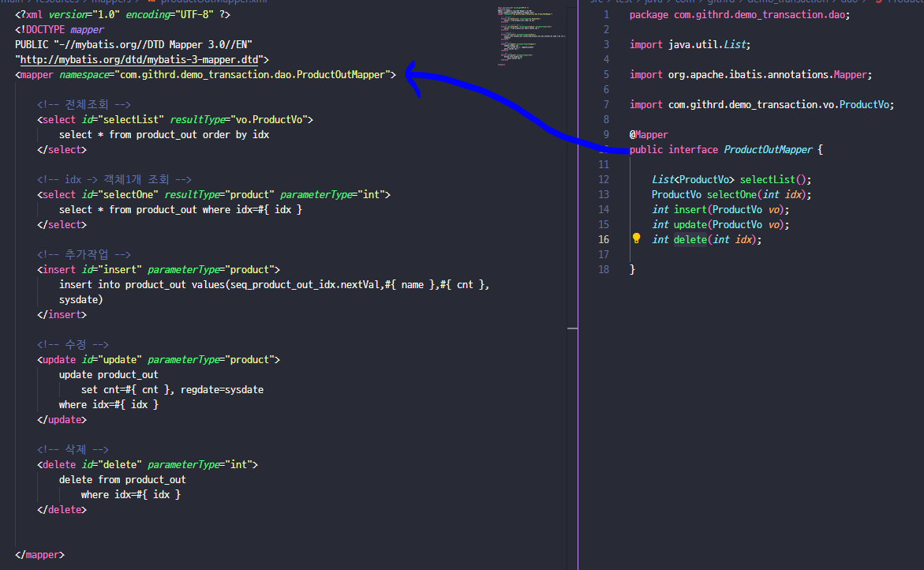Click the update id="update" opening tag

tap(159, 359)
